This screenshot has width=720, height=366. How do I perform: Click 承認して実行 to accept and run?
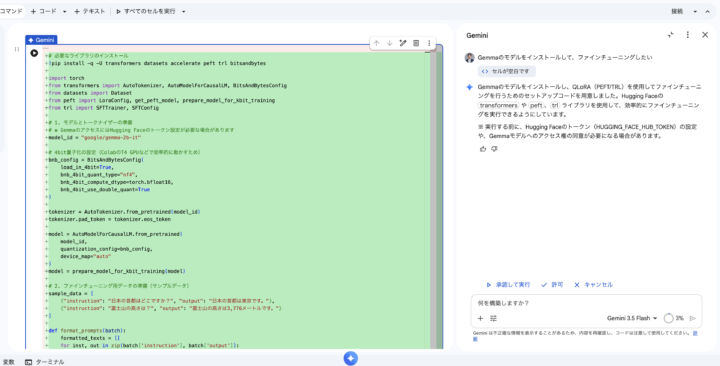508,285
